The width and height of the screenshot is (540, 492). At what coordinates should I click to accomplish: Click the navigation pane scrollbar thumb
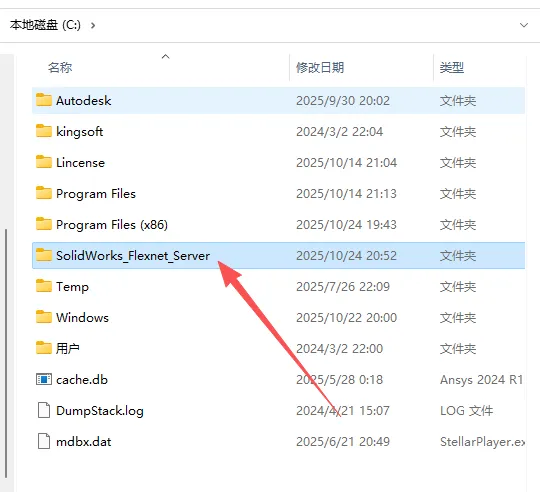(6, 354)
